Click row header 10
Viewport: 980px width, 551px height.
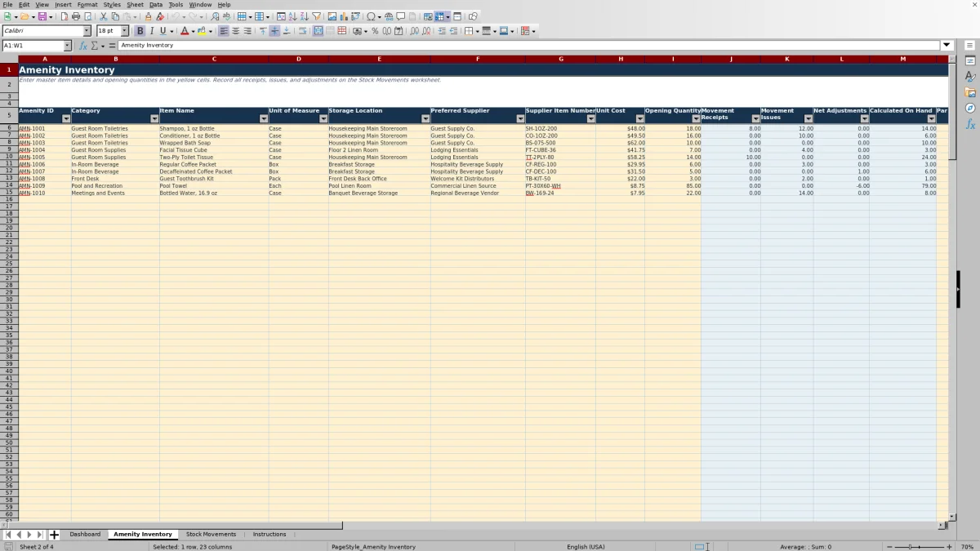[x=9, y=158]
